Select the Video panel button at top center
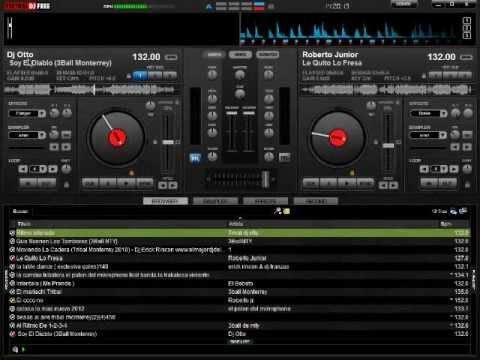 click(240, 55)
